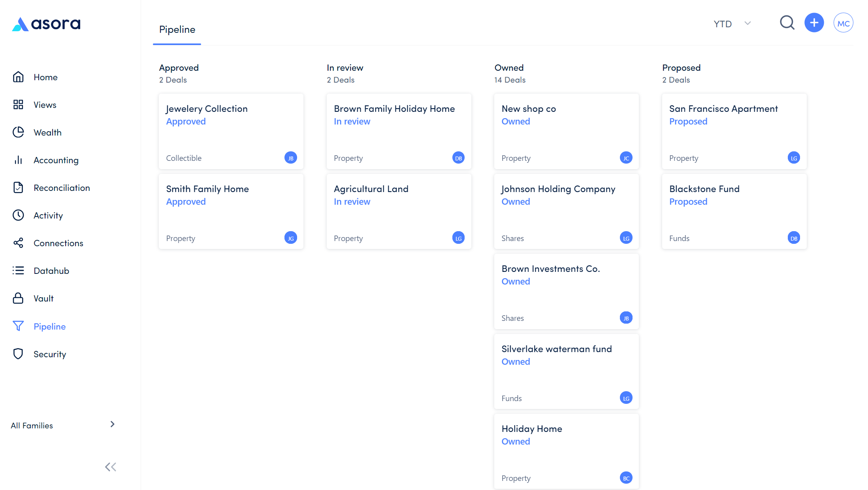The image size is (868, 490).
Task: Click the search magnifier icon
Action: [787, 23]
